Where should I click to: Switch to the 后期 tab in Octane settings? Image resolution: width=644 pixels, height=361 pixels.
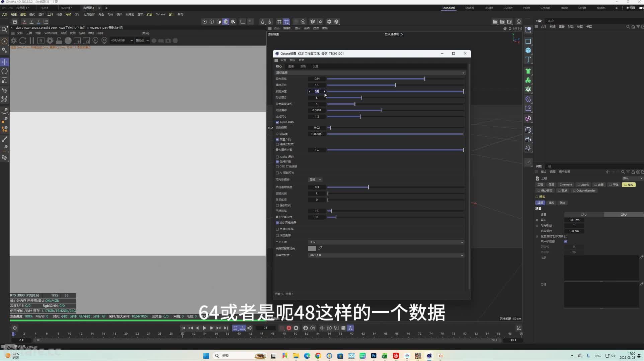pyautogui.click(x=303, y=66)
